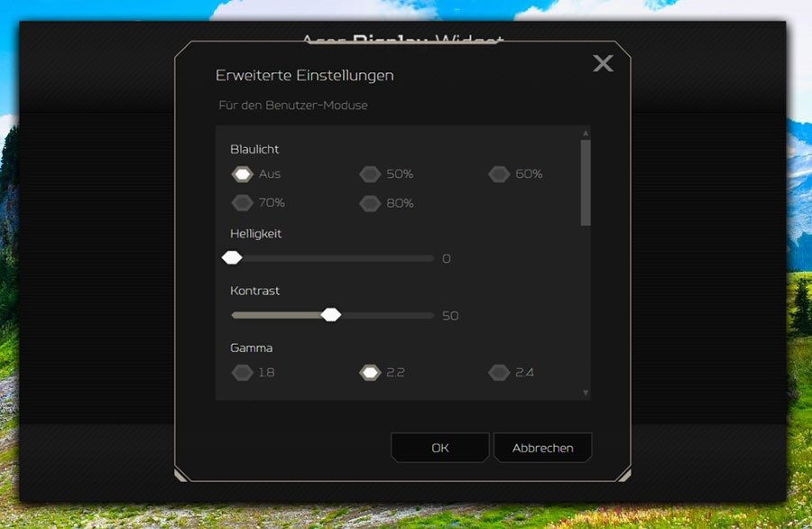Click Kontrast track right of the handle
812x529 pixels.
[388, 315]
